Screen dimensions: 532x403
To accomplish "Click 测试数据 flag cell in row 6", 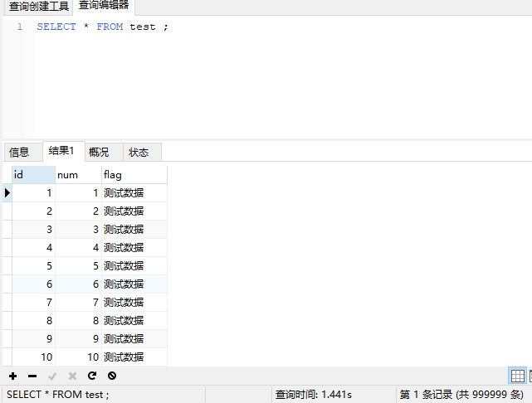I will 134,284.
